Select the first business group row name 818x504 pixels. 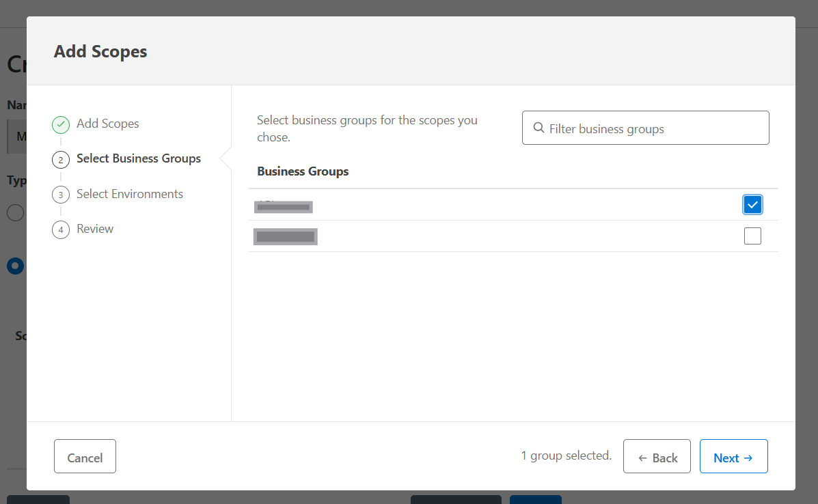[x=283, y=206]
